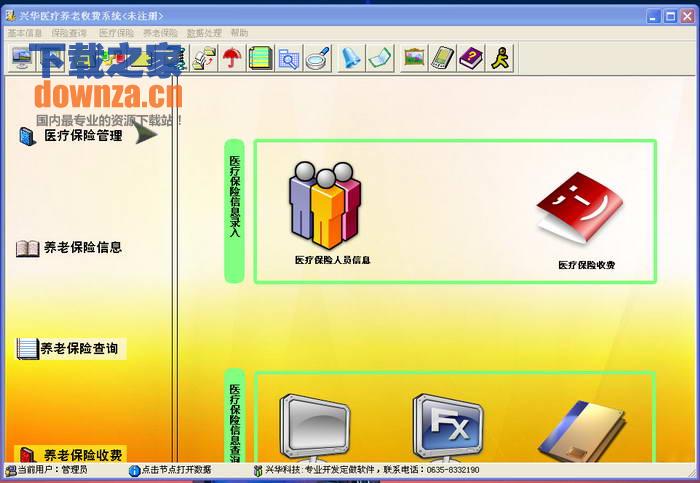Open the 保险查询 menu

69,33
